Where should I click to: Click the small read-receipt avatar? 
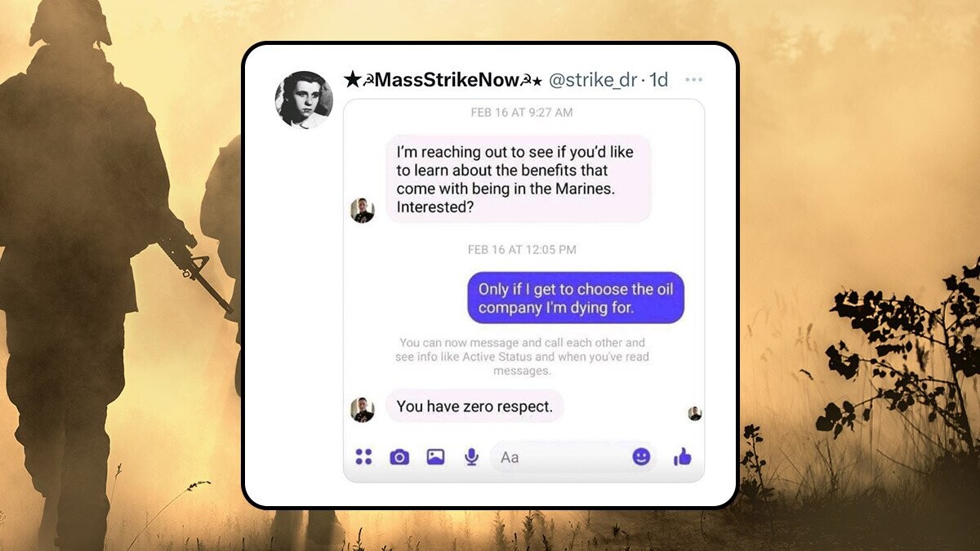coord(695,414)
